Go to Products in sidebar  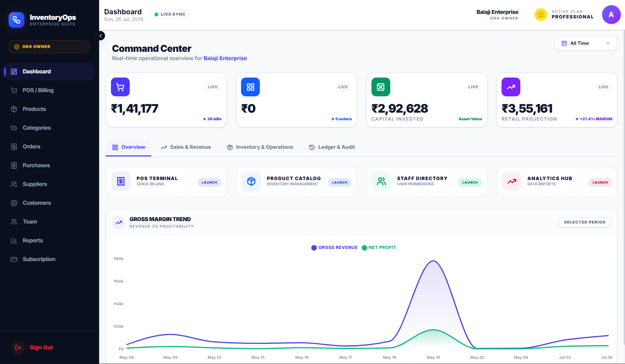click(49, 109)
